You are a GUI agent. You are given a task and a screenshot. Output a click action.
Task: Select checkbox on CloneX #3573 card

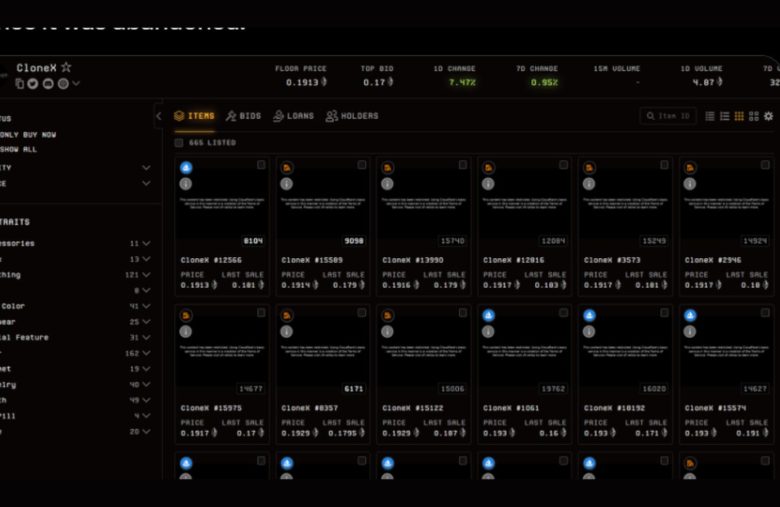664,165
